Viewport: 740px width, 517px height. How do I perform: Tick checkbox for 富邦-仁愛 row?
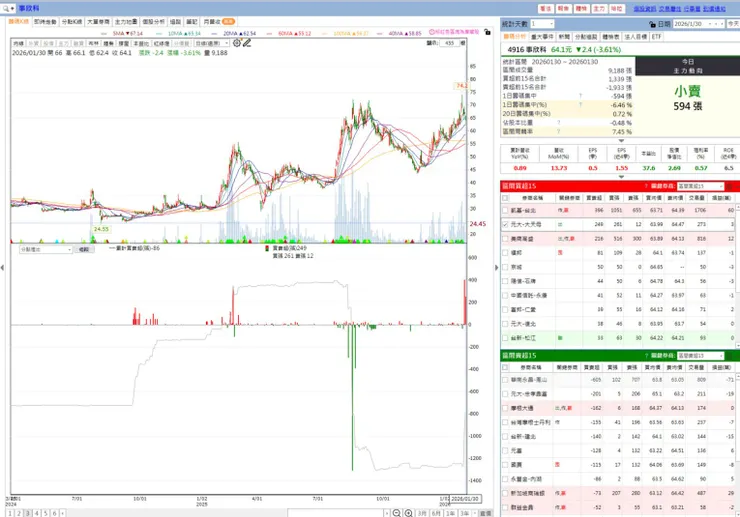click(505, 309)
